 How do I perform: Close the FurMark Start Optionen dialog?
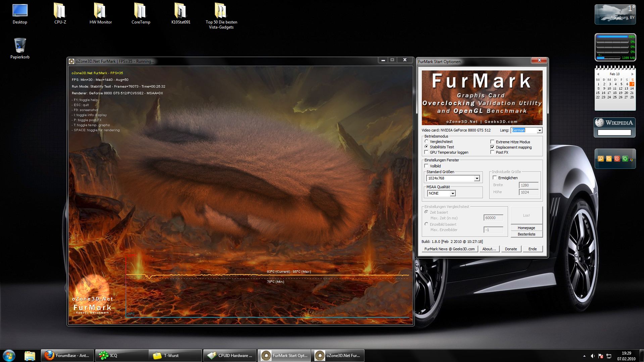[x=539, y=60]
